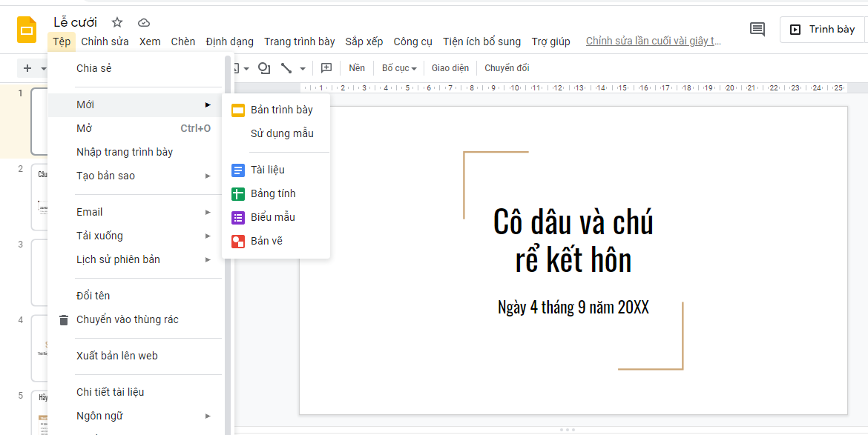868x435 pixels.
Task: Click the cloud saved-status icon
Action: 143,22
